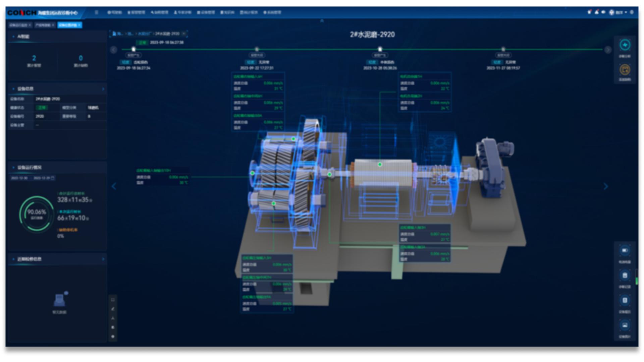The image size is (644, 362).
Task: Go to previous view with left arrow
Action: point(114,186)
